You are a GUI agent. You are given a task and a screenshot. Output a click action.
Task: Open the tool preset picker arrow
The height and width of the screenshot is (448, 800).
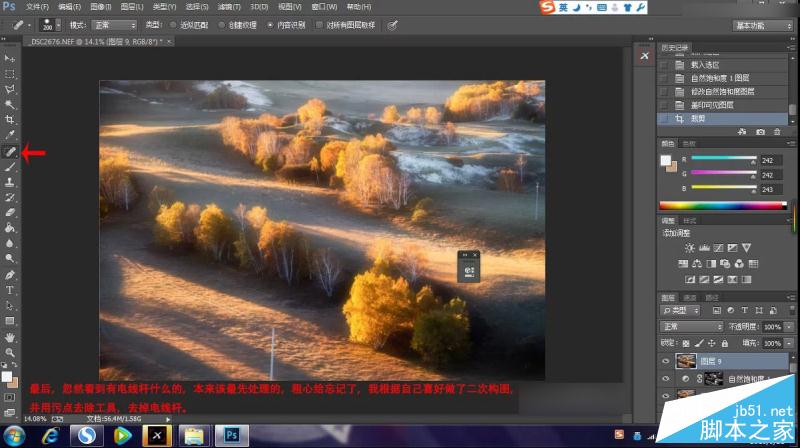coord(29,25)
